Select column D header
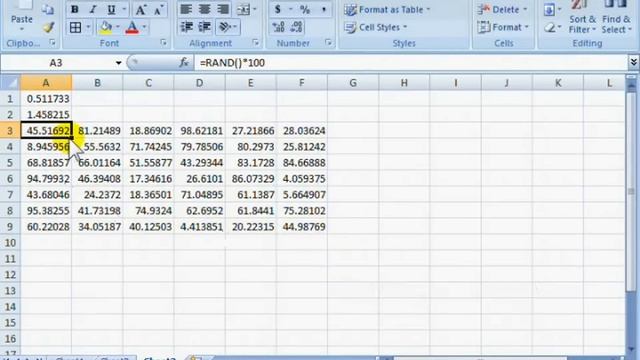The height and width of the screenshot is (360, 640). point(199,83)
